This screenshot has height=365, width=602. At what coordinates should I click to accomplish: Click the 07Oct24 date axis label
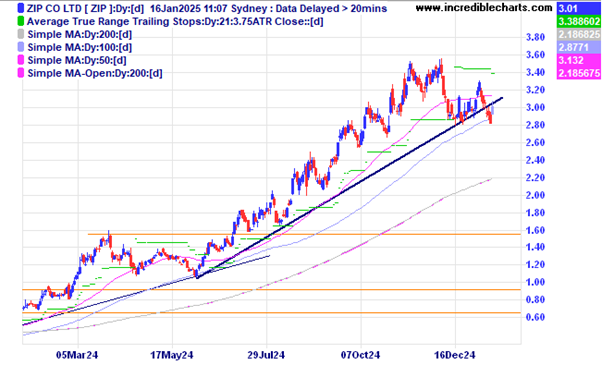[361, 355]
